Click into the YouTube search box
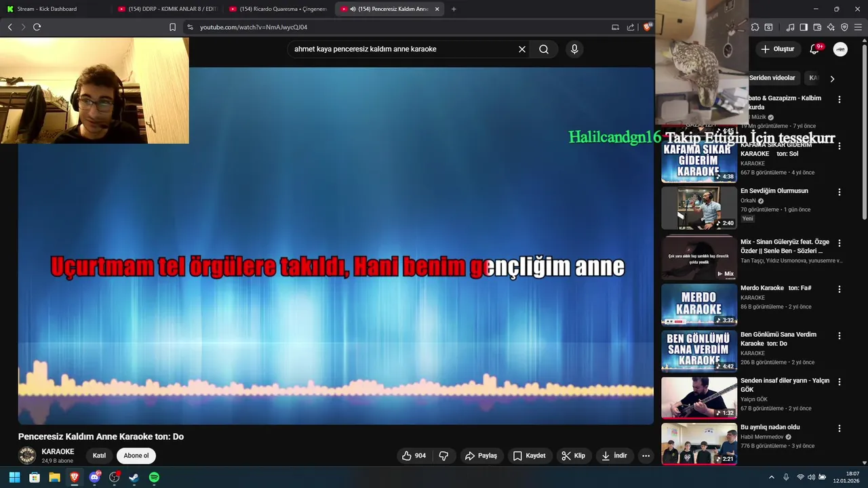The image size is (868, 488). (403, 49)
